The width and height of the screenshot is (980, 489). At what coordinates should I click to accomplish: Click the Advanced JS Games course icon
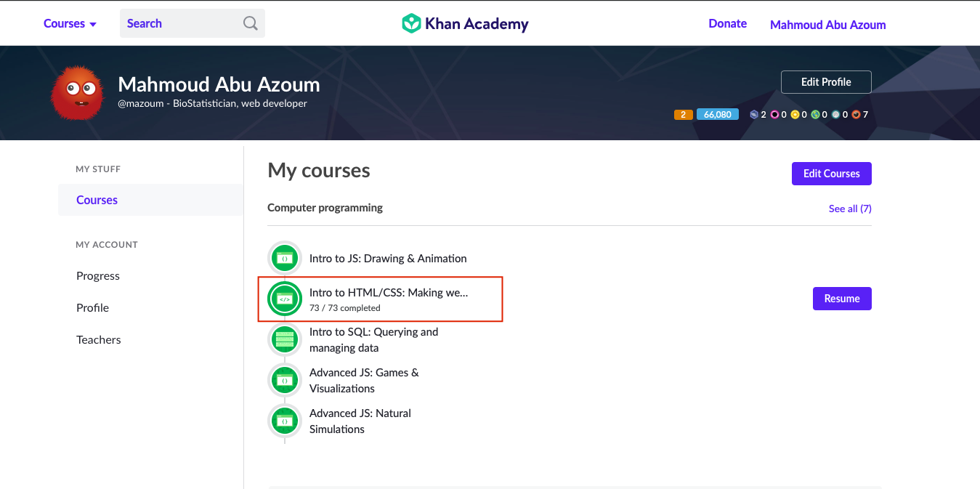pos(285,380)
